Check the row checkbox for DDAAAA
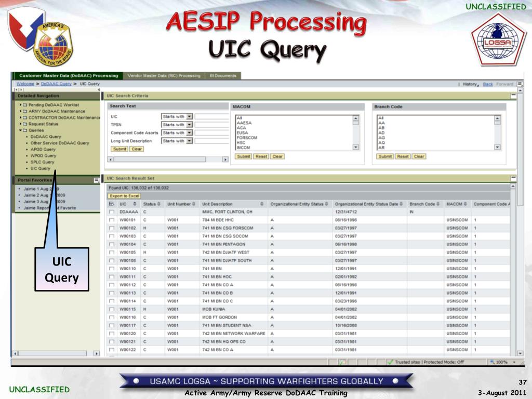Image resolution: width=532 pixels, height=399 pixels. [x=112, y=212]
